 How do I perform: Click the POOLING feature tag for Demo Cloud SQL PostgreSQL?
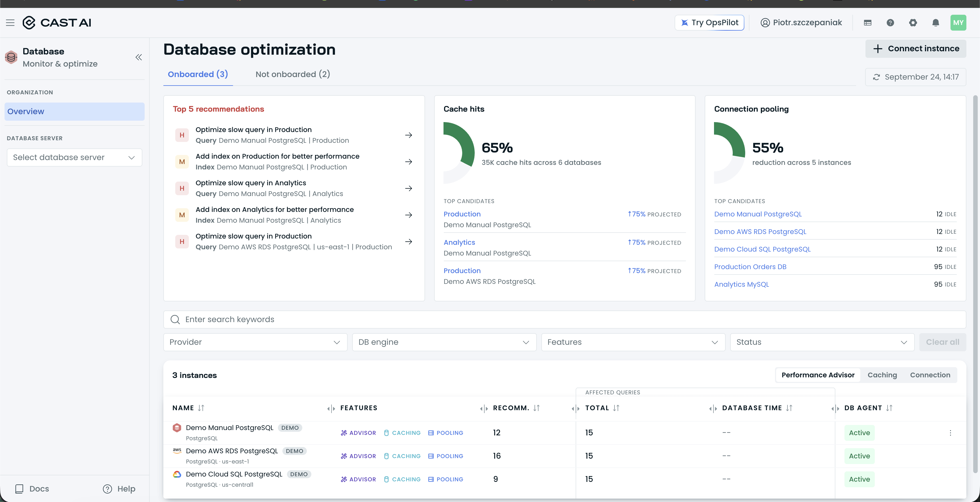[445, 479]
